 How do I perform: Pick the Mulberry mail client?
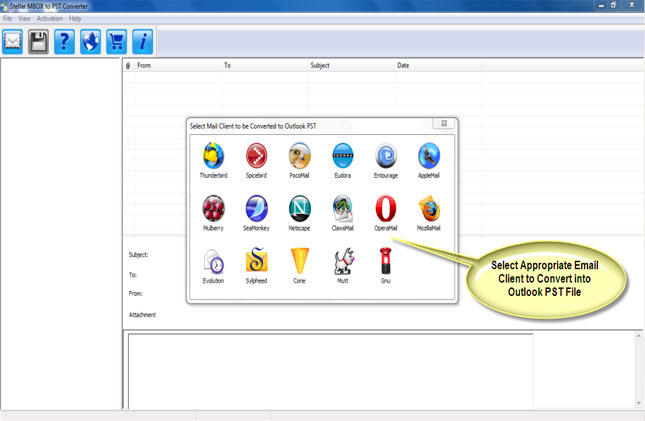(213, 208)
